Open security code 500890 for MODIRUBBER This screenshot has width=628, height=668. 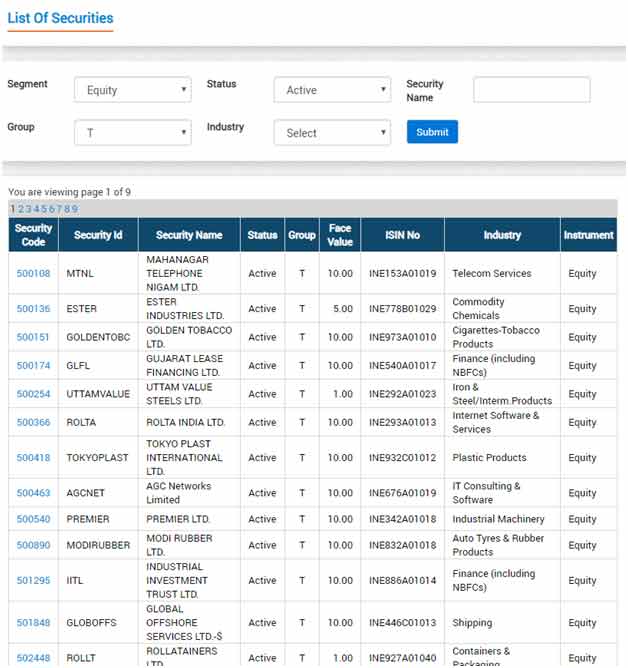33,545
